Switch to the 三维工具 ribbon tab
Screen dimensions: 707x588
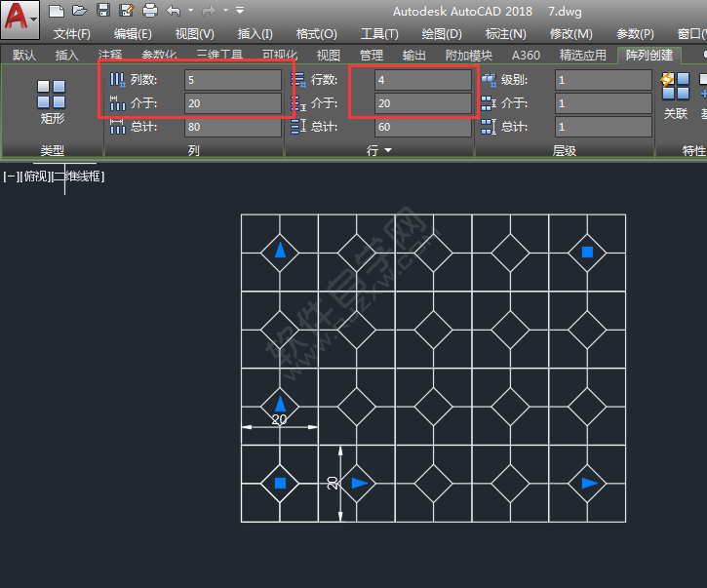[x=220, y=54]
